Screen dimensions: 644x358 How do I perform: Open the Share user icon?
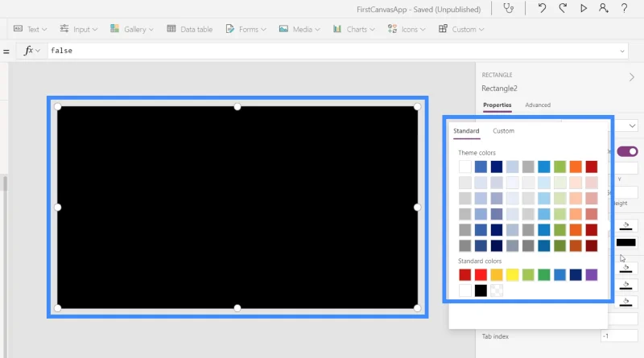pos(603,8)
